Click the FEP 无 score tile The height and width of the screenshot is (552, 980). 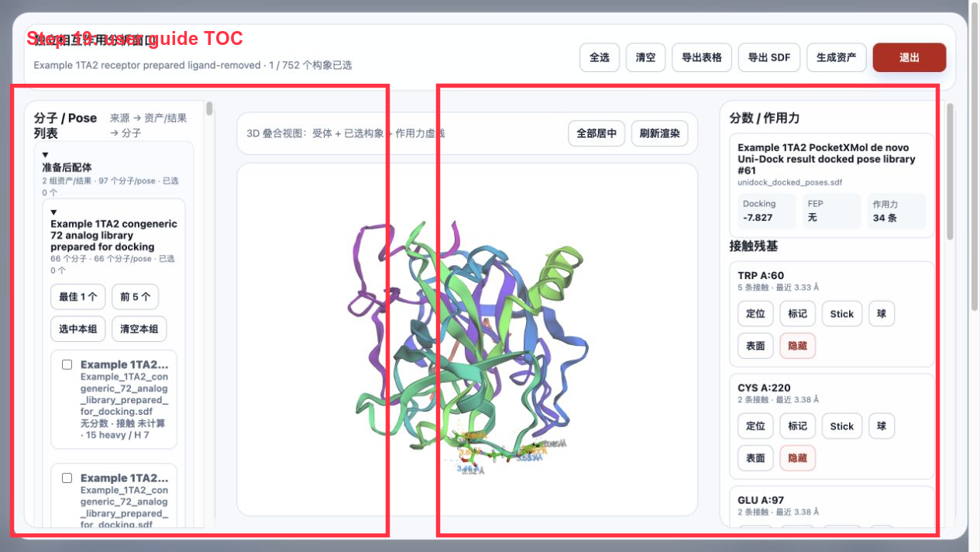[x=831, y=211]
